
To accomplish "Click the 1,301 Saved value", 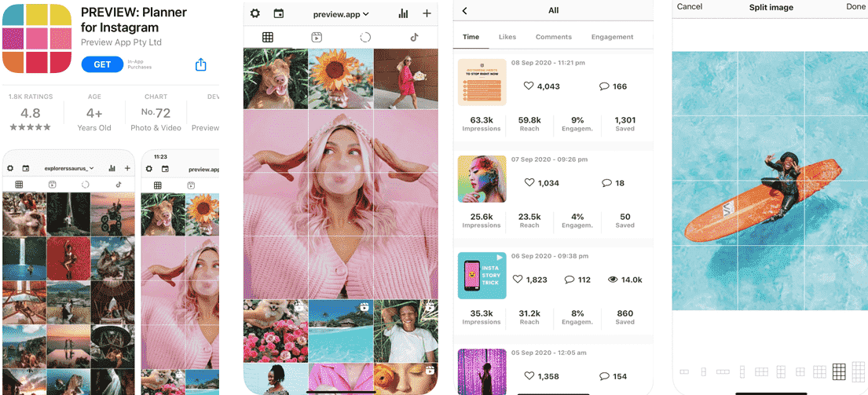I will pos(625,120).
